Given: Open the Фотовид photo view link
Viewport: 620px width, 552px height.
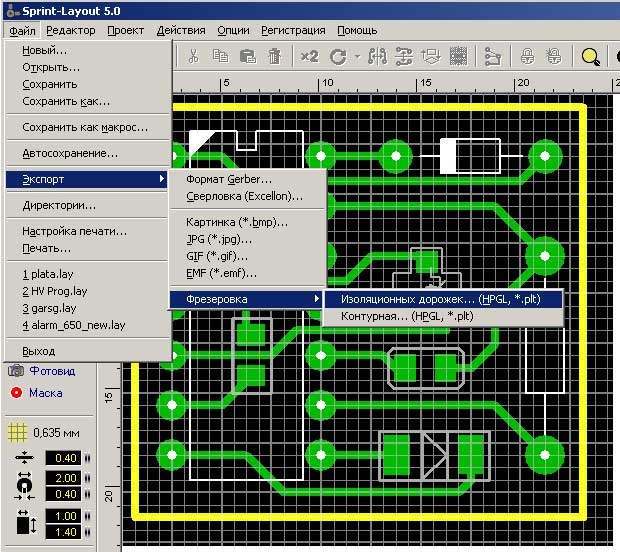Looking at the screenshot, I should pyautogui.click(x=52, y=371).
